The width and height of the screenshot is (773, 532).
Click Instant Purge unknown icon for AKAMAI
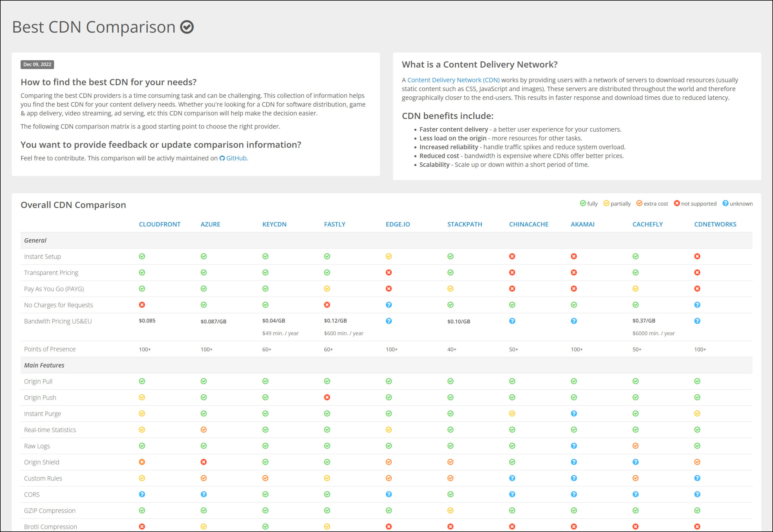574,413
